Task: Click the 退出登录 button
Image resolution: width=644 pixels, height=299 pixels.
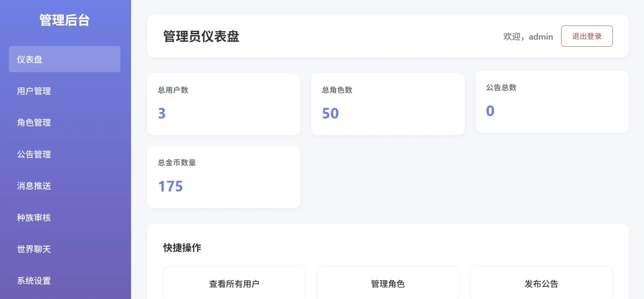Action: (x=587, y=36)
